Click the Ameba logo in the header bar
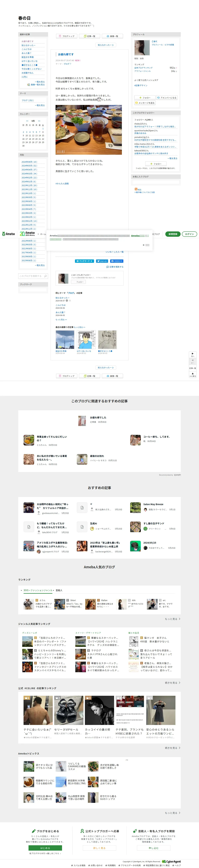 (x=8, y=234)
